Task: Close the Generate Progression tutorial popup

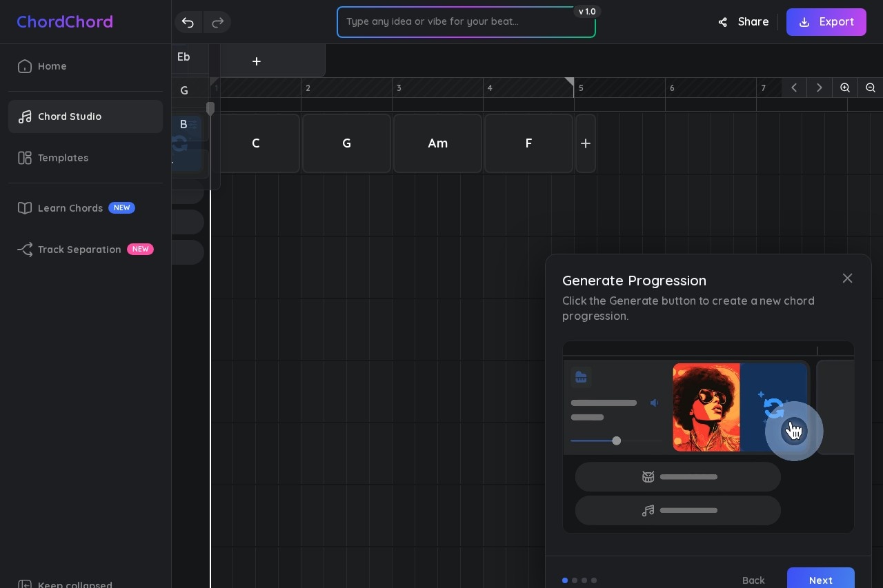Action: coord(848,278)
